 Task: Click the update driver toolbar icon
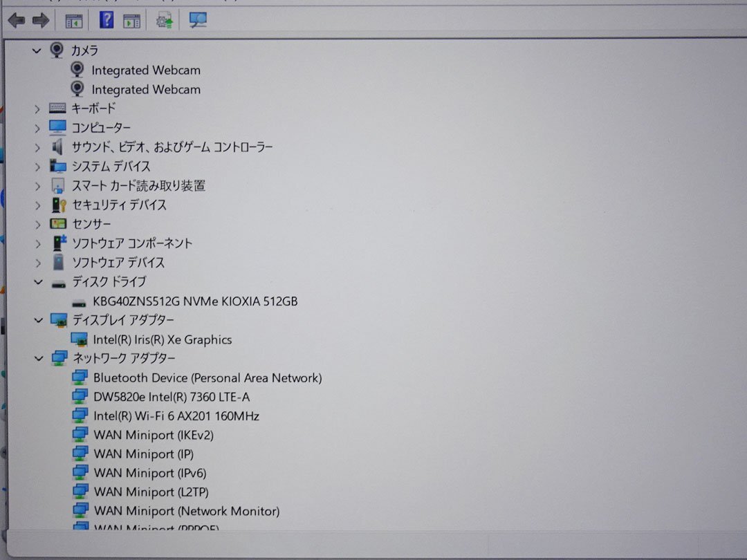[165, 21]
